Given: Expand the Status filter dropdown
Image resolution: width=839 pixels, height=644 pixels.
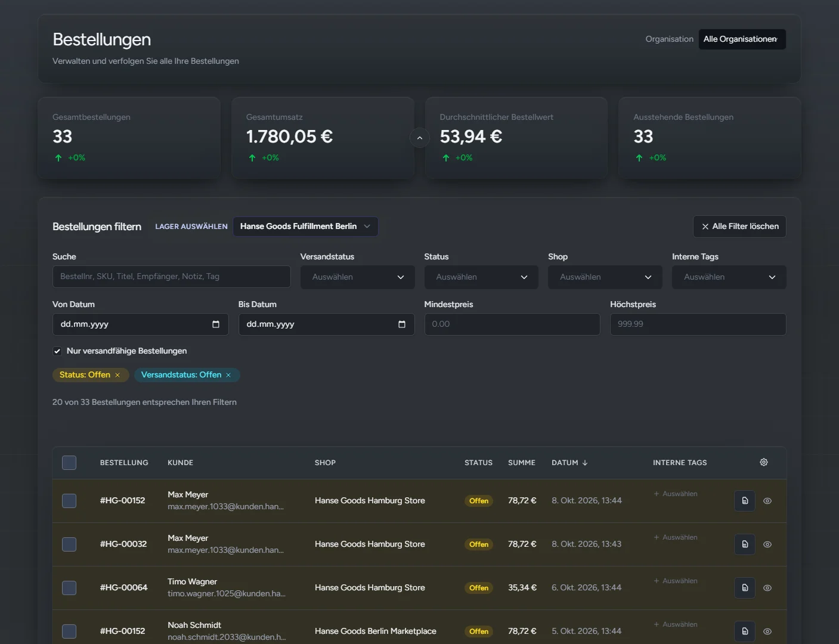Looking at the screenshot, I should tap(481, 277).
